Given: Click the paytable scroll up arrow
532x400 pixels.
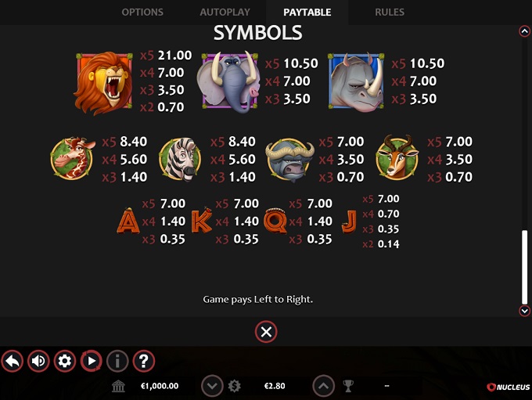Looking at the screenshot, I should coord(524,31).
